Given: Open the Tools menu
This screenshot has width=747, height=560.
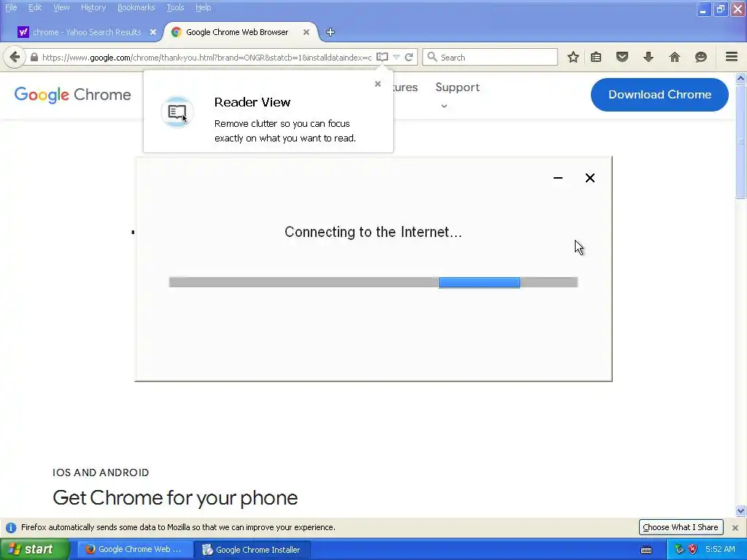Looking at the screenshot, I should click(175, 7).
